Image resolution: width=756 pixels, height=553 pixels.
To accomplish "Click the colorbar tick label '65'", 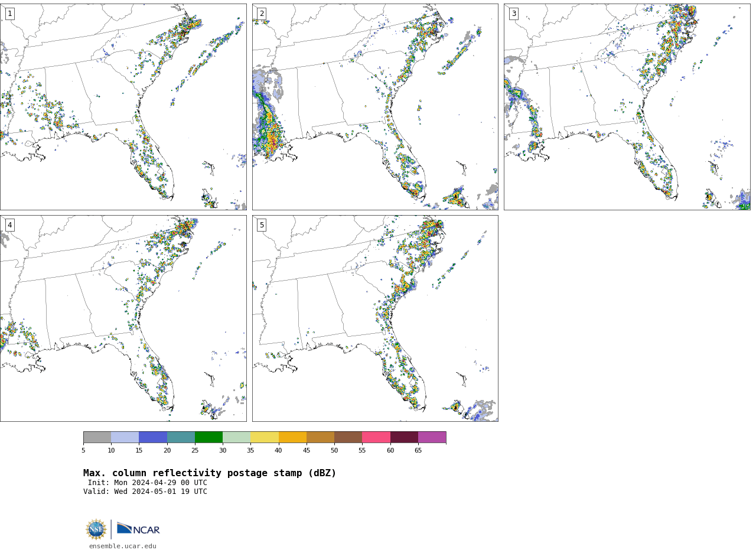I will 418,451.
